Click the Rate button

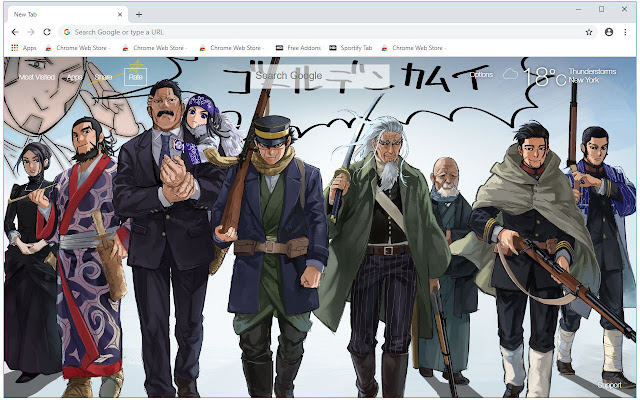click(136, 77)
